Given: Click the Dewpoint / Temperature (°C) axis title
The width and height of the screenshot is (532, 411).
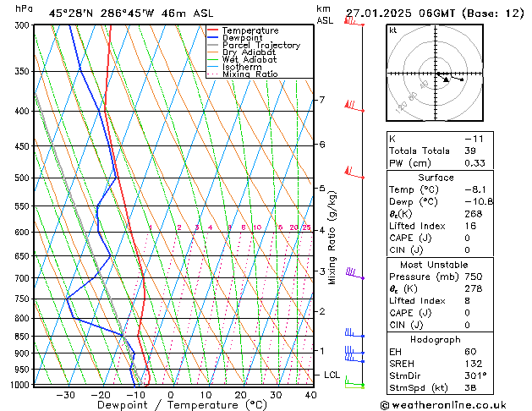Looking at the screenshot, I should coord(182,405).
